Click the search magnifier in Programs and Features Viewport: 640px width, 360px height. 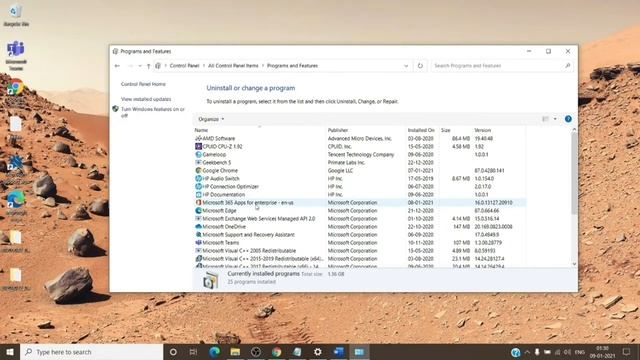[567, 66]
